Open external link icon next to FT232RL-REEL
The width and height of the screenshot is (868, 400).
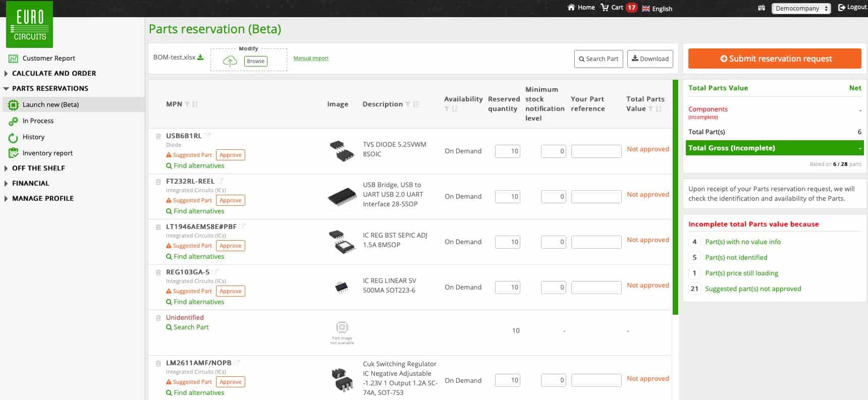coord(221,181)
